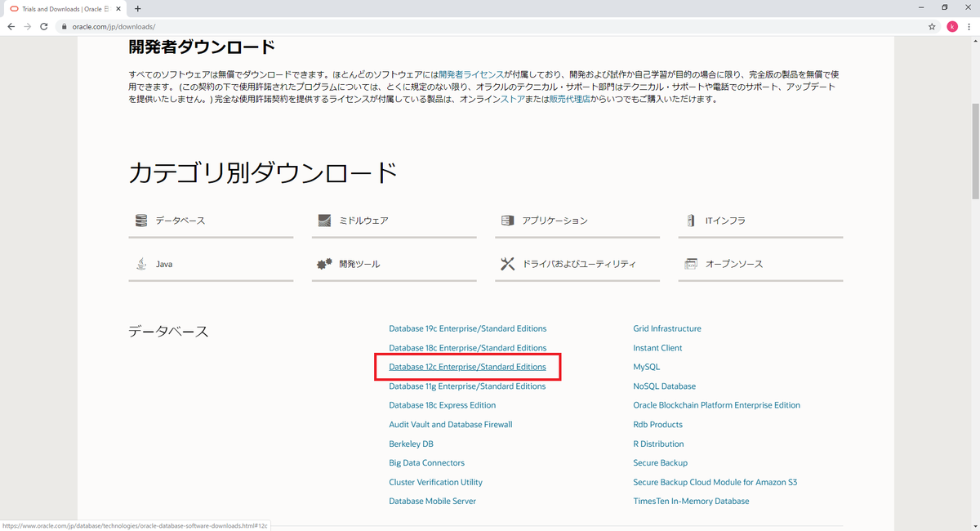Open Database Mobile Server link
This screenshot has height=531, width=980.
(432, 502)
